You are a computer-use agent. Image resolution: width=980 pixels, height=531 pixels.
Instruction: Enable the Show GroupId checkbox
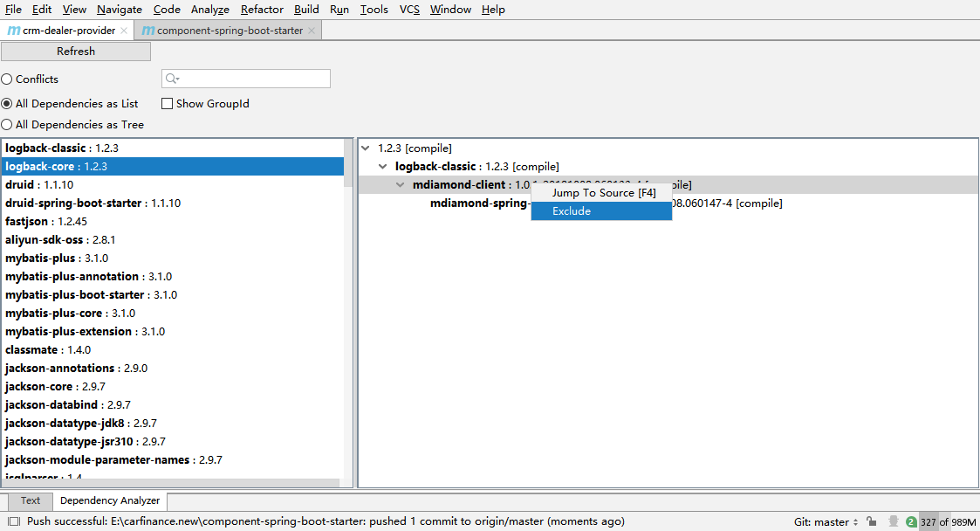click(x=168, y=104)
